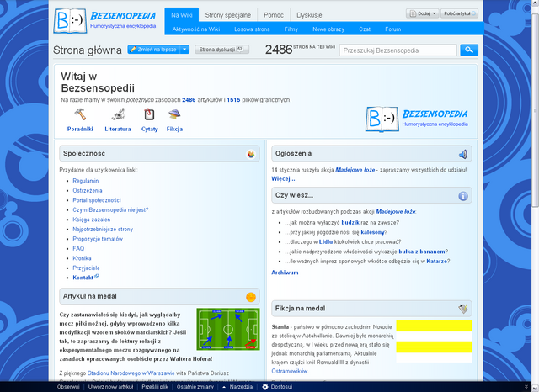Open the bułka z bananem link
Viewport: 539px width, 392px height.
pyautogui.click(x=422, y=252)
